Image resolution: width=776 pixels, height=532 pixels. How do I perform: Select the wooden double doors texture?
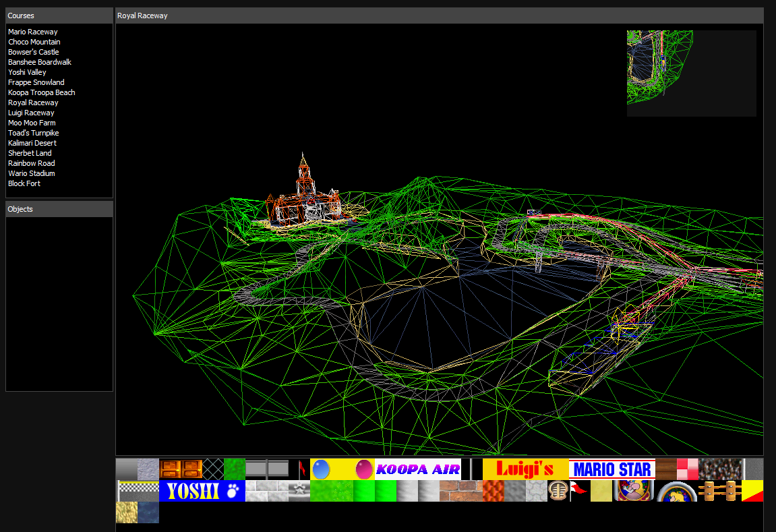click(x=181, y=469)
